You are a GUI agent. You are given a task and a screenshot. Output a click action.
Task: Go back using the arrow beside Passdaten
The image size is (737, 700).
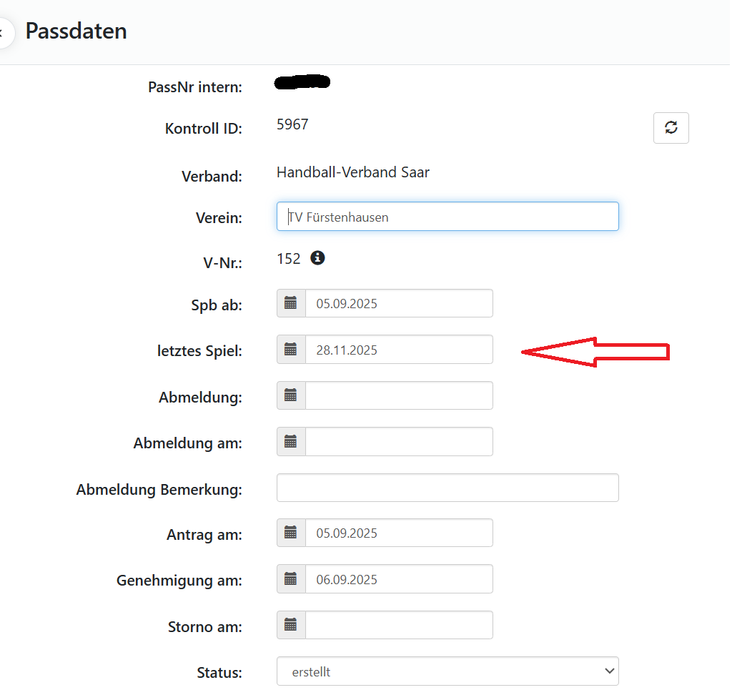point(4,32)
